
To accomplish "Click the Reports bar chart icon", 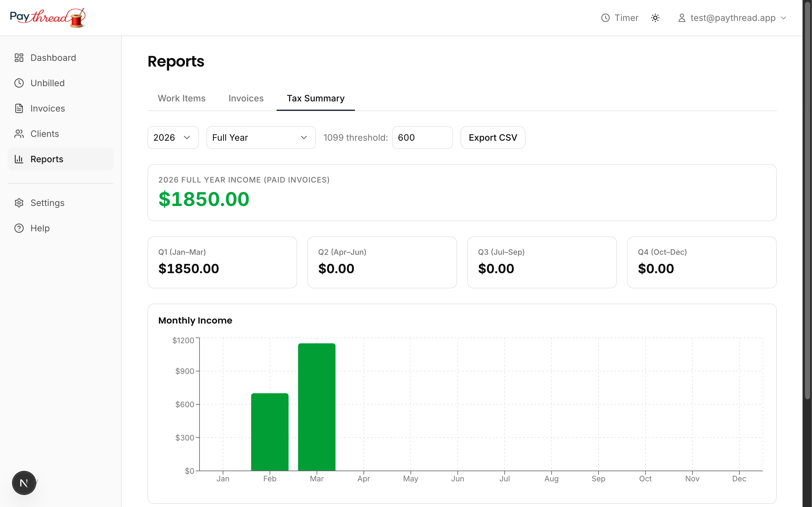I will [19, 159].
